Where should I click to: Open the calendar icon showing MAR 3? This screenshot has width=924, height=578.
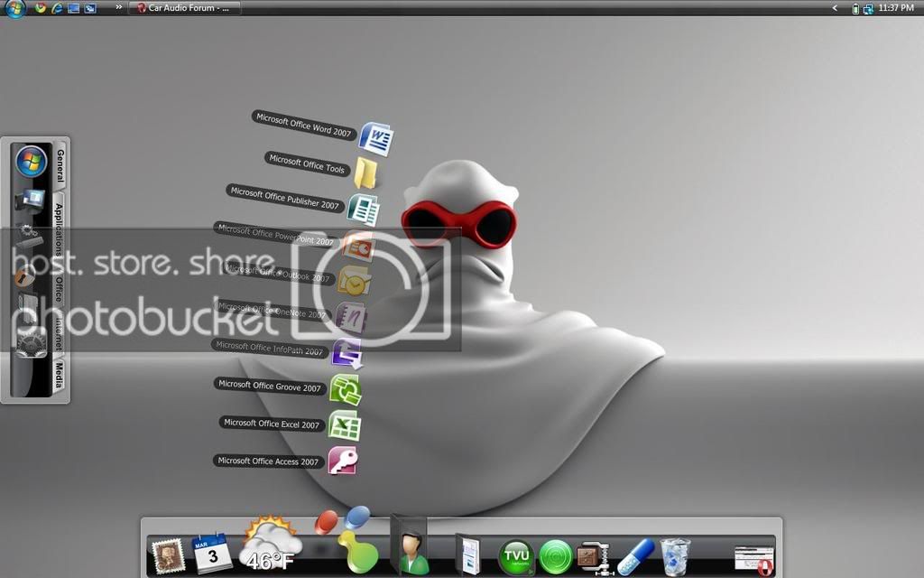213,554
